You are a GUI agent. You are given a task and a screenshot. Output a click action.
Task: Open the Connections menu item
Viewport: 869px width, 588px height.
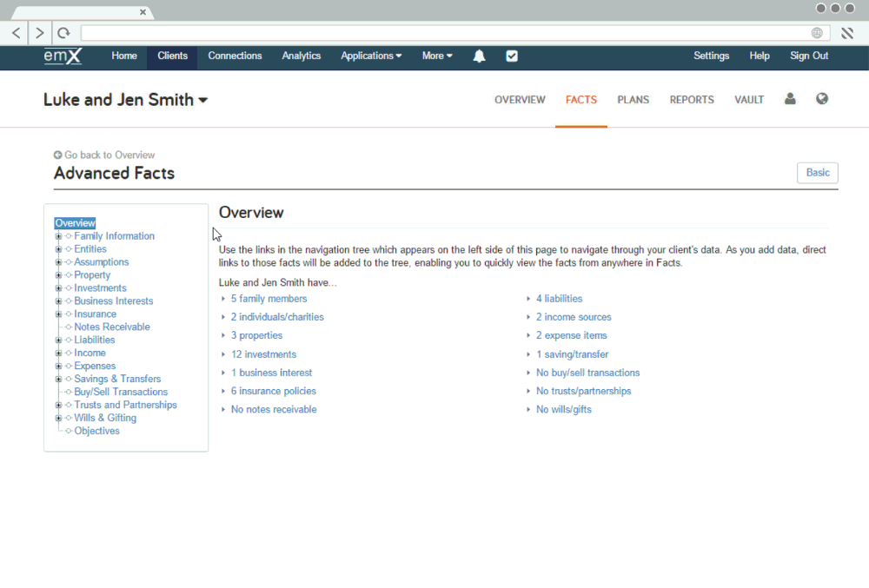235,56
